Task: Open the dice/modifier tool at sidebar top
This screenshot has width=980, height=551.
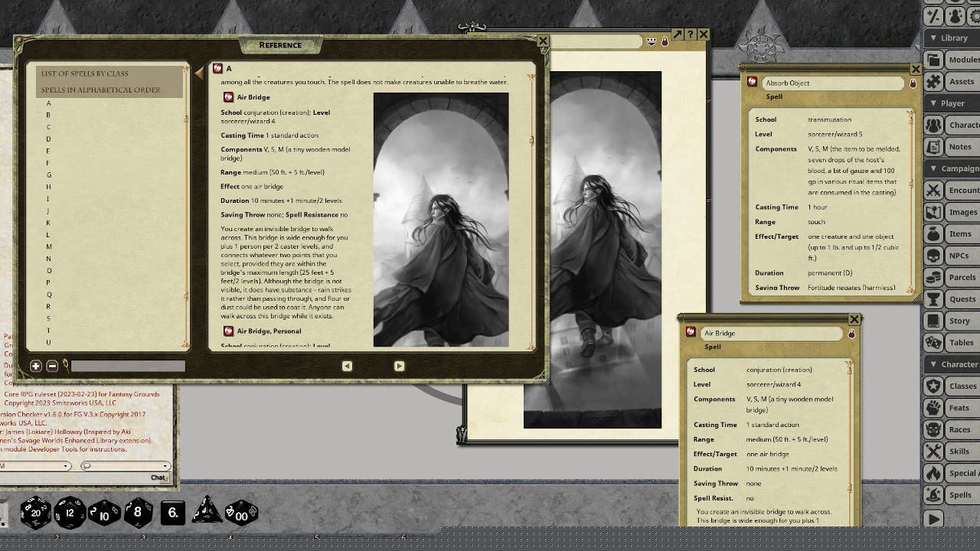Action: tap(933, 15)
